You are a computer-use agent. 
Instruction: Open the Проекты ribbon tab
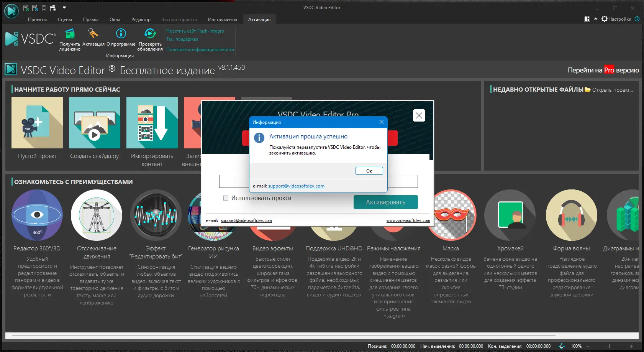pyautogui.click(x=37, y=20)
